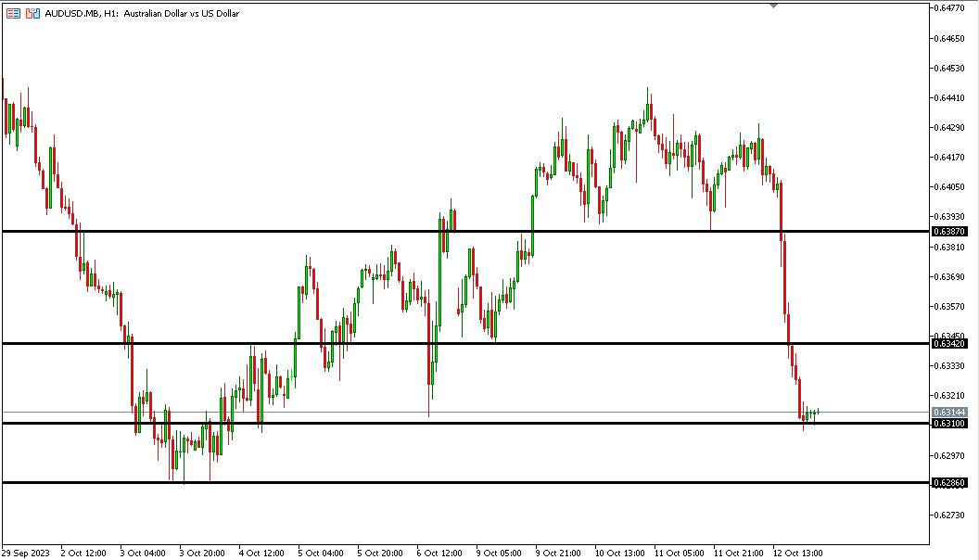Click the 0.63420 price label

[949, 343]
